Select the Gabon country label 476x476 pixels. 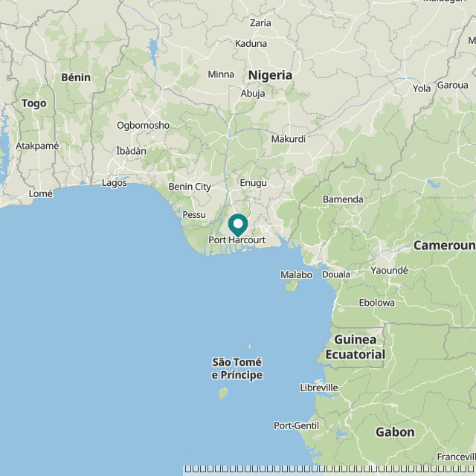[x=395, y=432]
